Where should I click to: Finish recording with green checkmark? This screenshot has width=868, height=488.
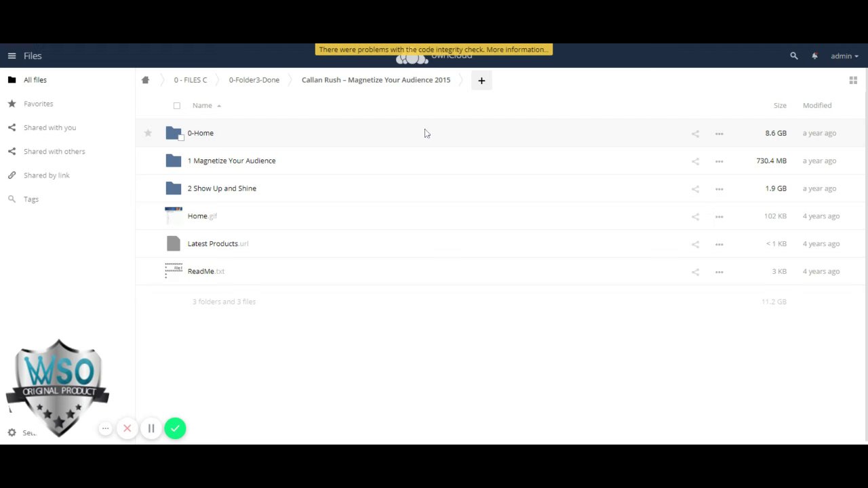coord(175,428)
